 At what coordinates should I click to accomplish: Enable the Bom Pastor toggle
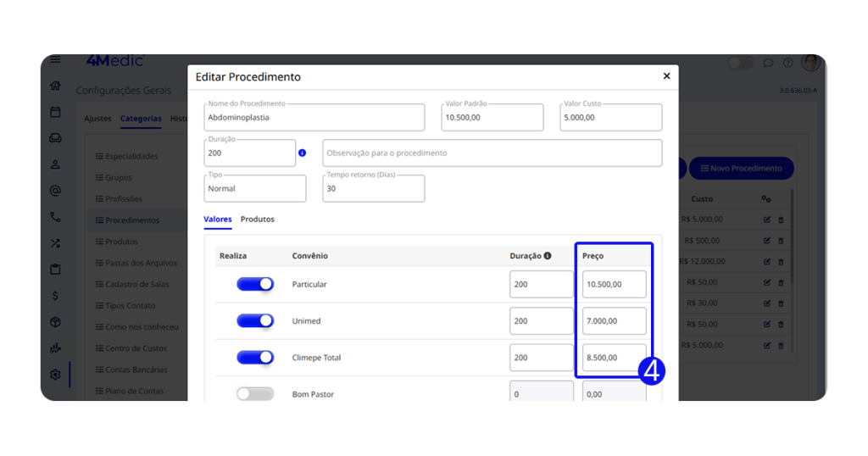(255, 394)
